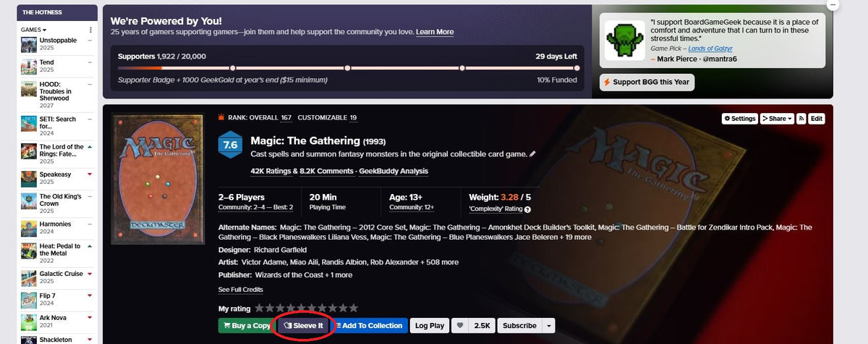
Task: Open the Subscribe dropdown arrow
Action: click(x=549, y=326)
